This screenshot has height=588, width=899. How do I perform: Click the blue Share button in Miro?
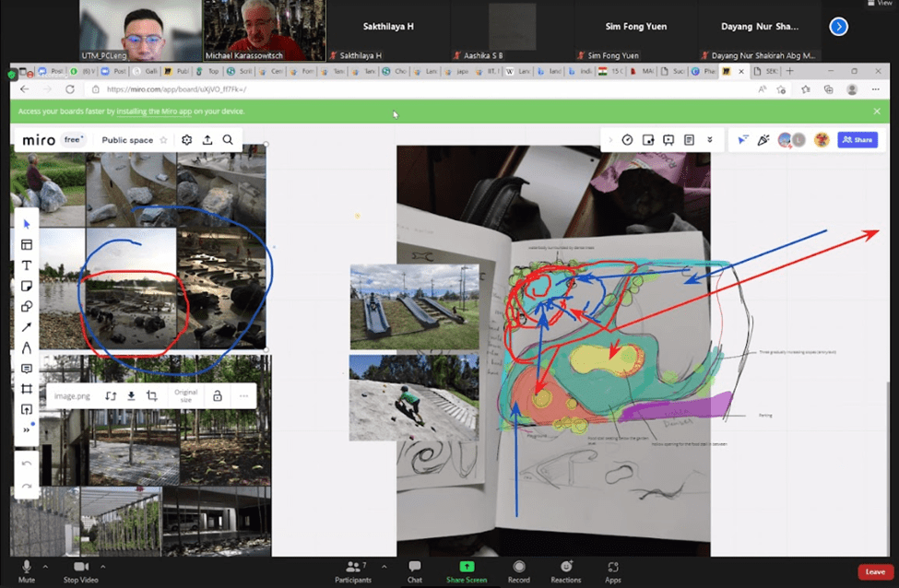pyautogui.click(x=858, y=140)
